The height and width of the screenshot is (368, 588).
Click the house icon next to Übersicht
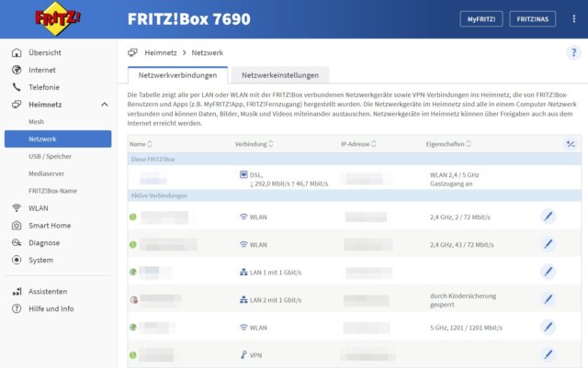17,52
